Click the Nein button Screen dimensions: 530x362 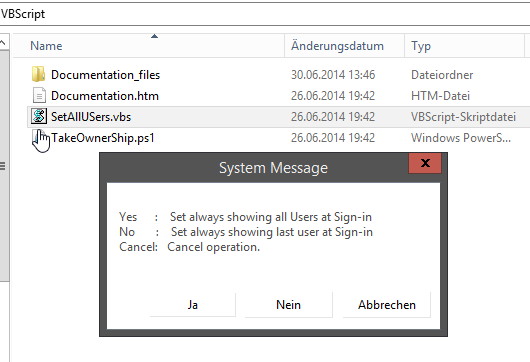coord(288,305)
